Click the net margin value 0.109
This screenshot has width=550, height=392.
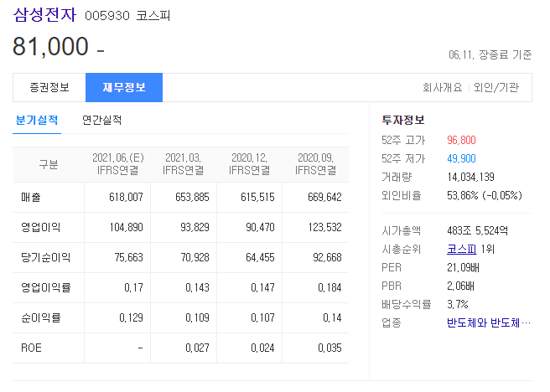click(198, 317)
